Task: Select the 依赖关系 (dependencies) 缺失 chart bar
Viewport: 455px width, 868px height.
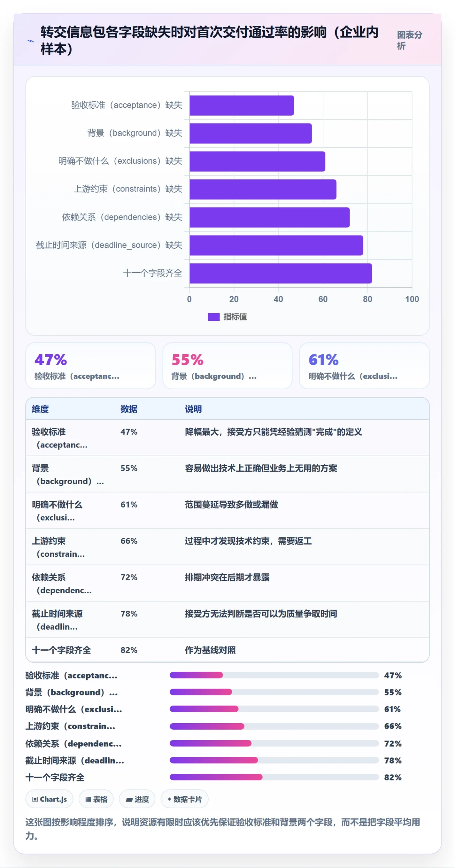Action: coord(269,217)
